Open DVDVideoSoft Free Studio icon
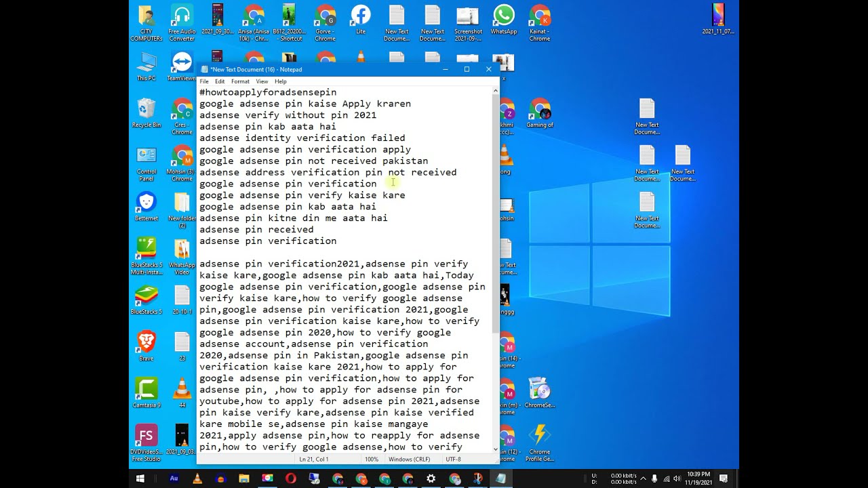Viewport: 868px width, 488px height. 146,443
